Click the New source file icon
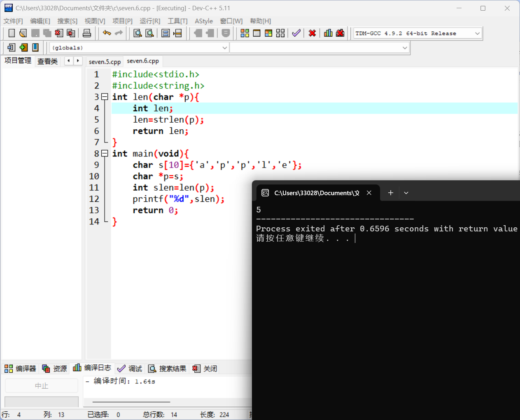The height and width of the screenshot is (420, 520). click(12, 33)
